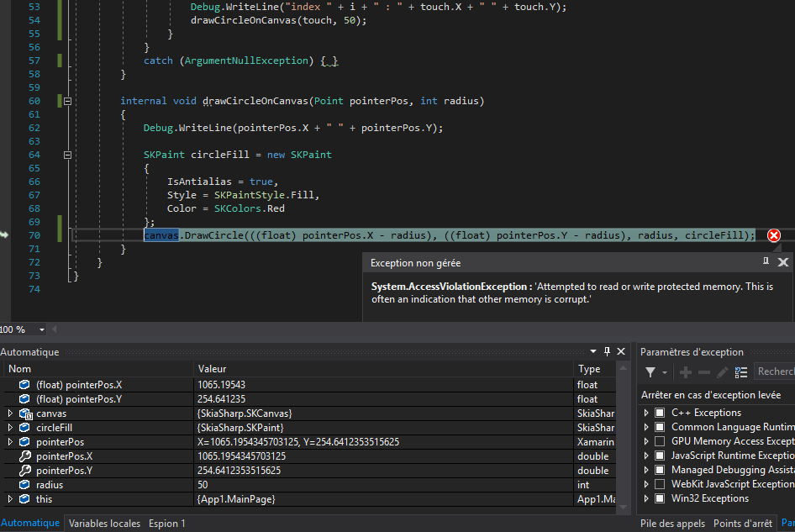Click the add exception plus icon
Image resolution: width=795 pixels, height=532 pixels.
(686, 372)
